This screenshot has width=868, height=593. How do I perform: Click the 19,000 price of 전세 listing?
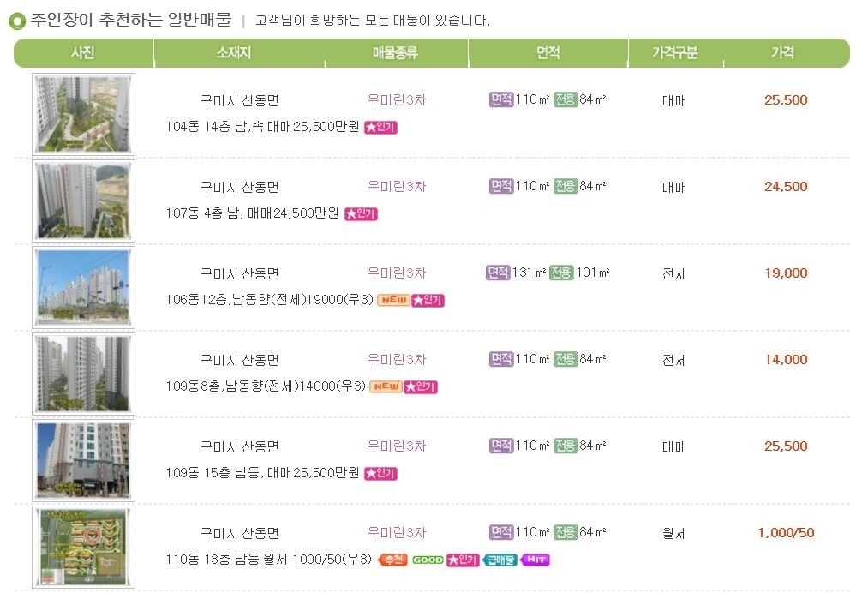coord(786,273)
